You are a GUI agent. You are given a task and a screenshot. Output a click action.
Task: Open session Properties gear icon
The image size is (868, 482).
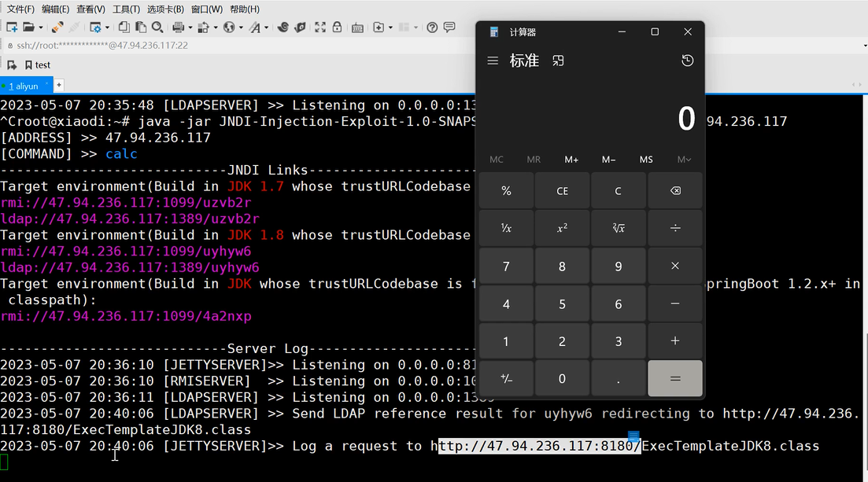point(95,27)
